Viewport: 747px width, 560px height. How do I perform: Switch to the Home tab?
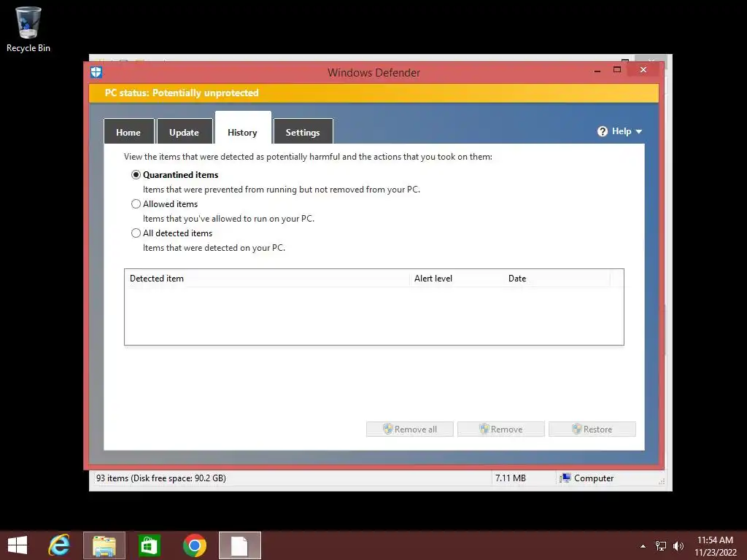(x=128, y=132)
